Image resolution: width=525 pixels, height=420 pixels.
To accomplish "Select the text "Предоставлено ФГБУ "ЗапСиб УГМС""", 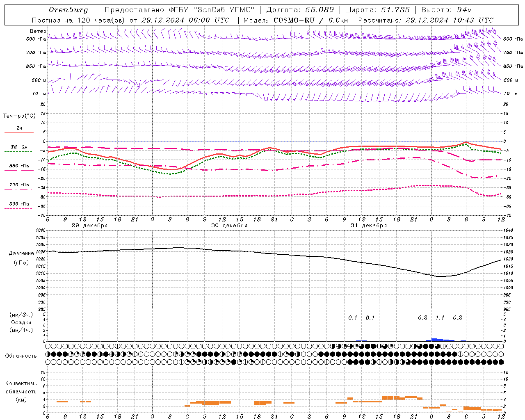I will [x=180, y=10].
